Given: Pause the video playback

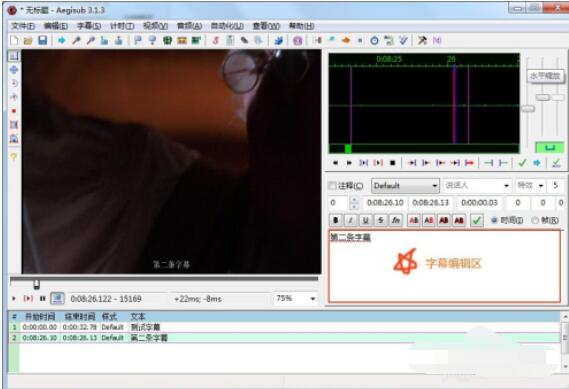Looking at the screenshot, I should point(42,299).
